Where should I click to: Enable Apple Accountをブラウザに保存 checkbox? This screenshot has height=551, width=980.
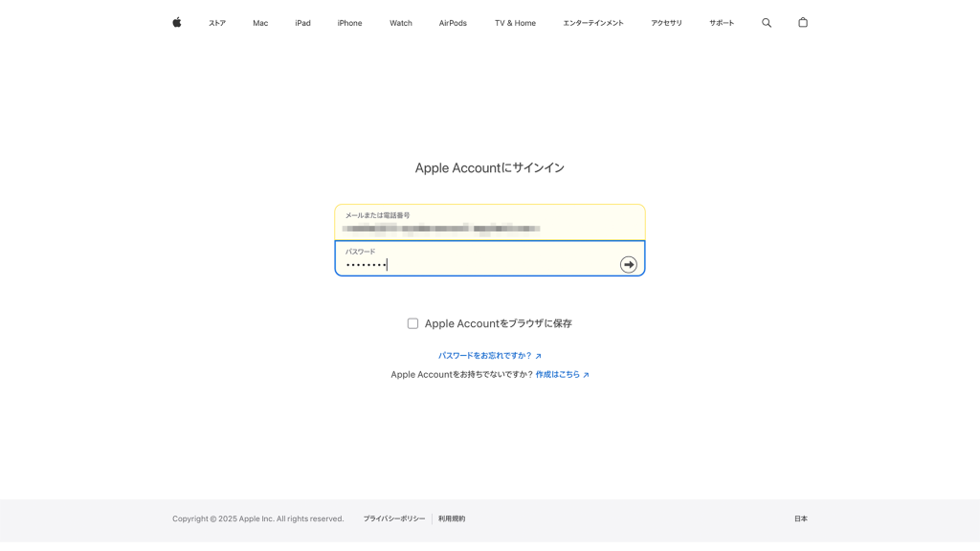pyautogui.click(x=412, y=323)
